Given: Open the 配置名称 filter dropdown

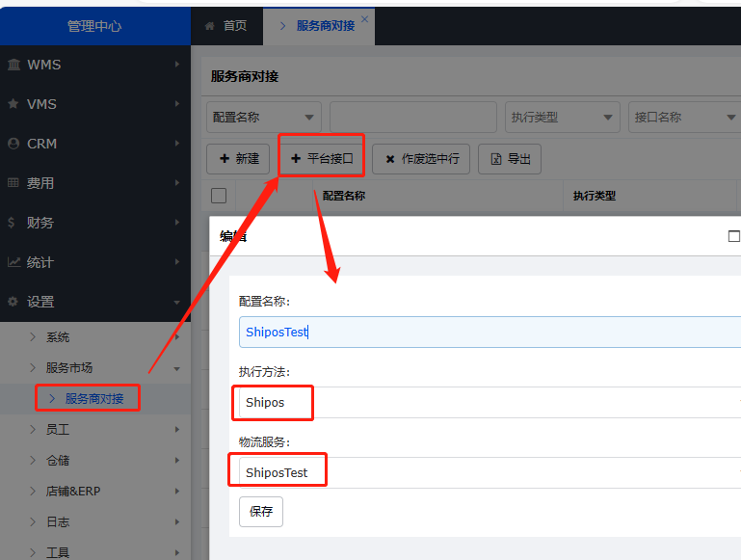Looking at the screenshot, I should click(264, 118).
